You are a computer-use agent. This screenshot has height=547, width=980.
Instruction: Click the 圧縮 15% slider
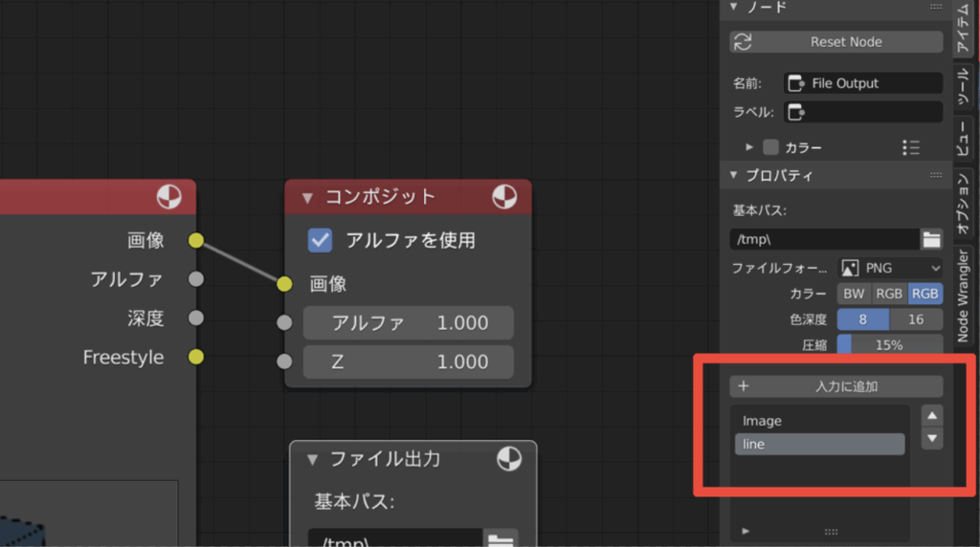(889, 344)
